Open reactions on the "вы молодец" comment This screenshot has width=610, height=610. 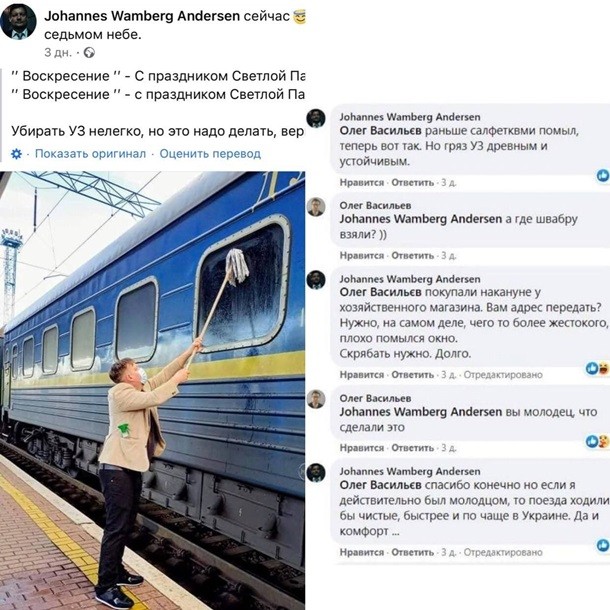602,441
